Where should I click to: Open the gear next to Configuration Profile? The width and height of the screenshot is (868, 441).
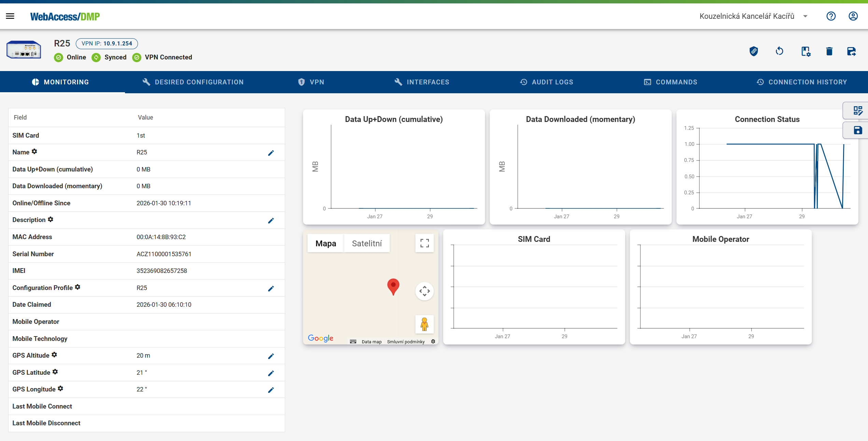[x=78, y=287]
